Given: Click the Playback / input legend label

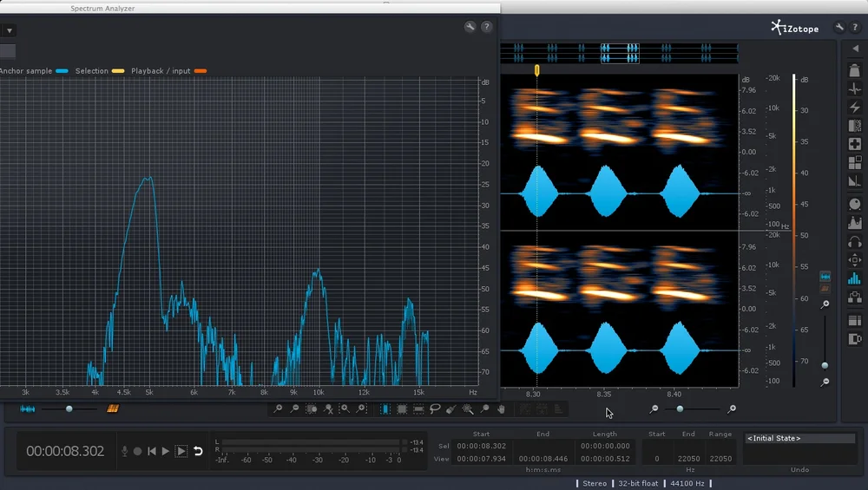Looking at the screenshot, I should 161,71.
